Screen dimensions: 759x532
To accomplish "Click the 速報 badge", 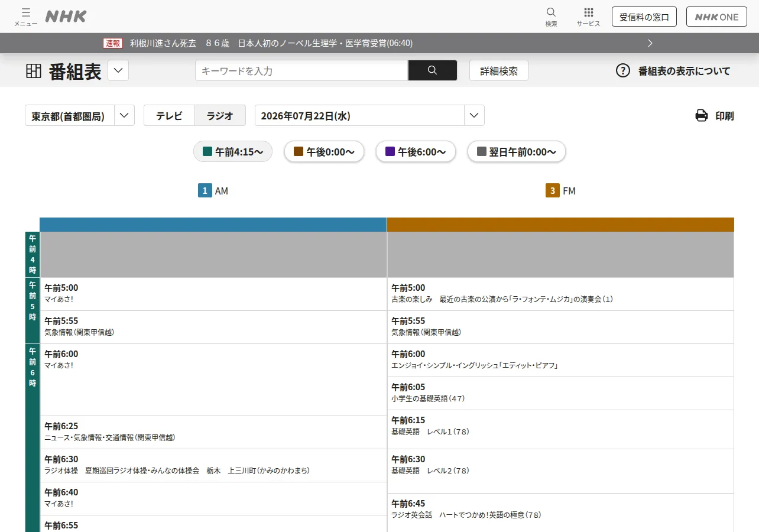I will tap(112, 43).
